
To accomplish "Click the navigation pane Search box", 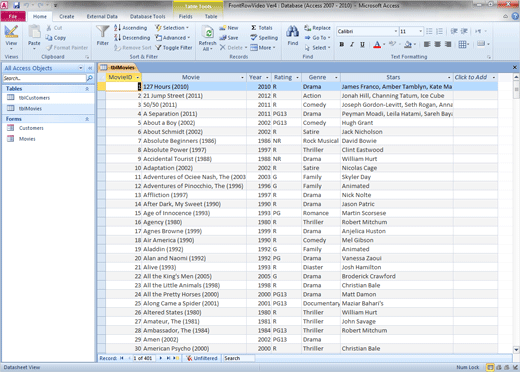I will pos(44,78).
